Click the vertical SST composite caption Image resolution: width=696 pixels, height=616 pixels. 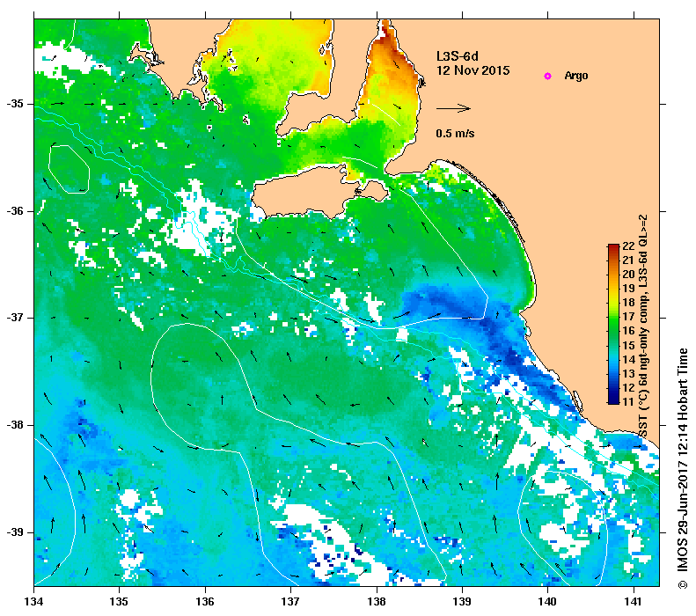pyautogui.click(x=642, y=326)
